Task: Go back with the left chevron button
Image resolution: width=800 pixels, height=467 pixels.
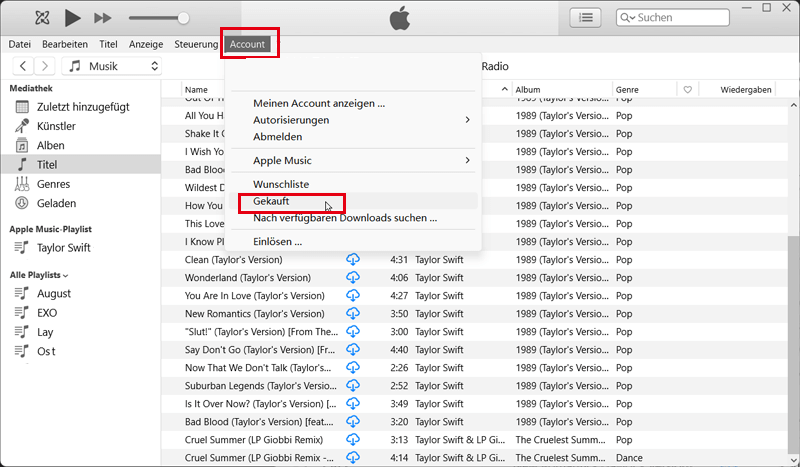Action: tap(22, 66)
